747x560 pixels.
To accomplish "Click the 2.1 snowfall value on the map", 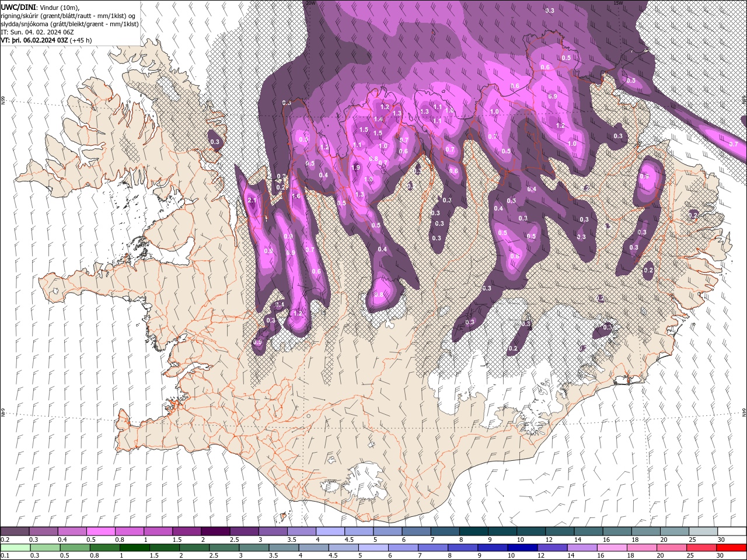I will 252,200.
